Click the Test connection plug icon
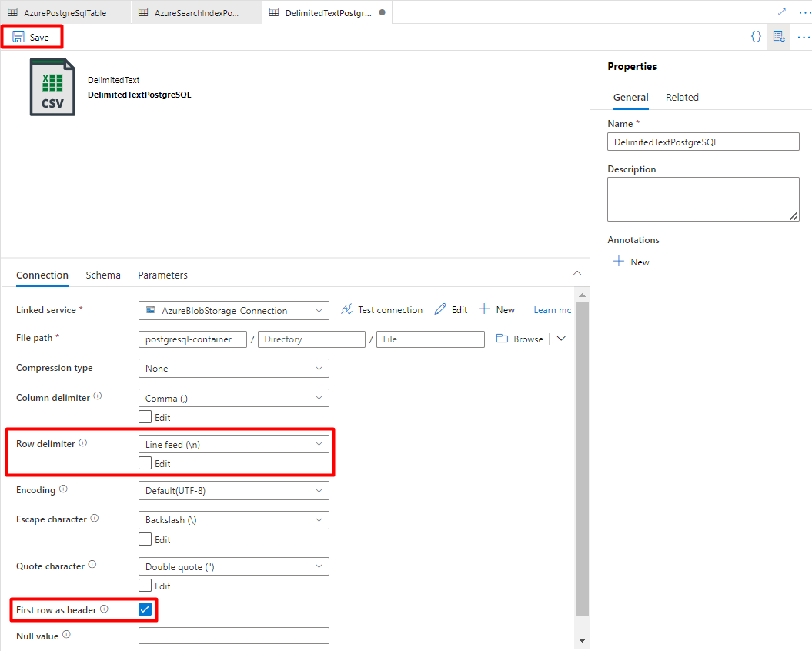Screen dimensions: 812x651 [346, 309]
